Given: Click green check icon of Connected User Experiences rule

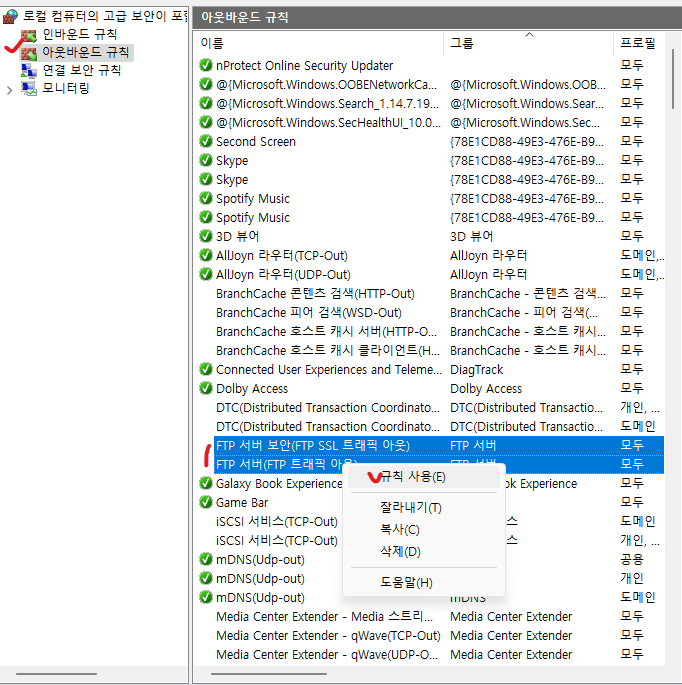Looking at the screenshot, I should tap(205, 369).
